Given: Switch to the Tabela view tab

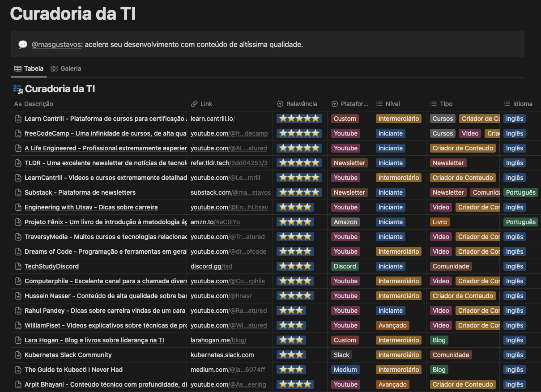Looking at the screenshot, I should [x=29, y=68].
